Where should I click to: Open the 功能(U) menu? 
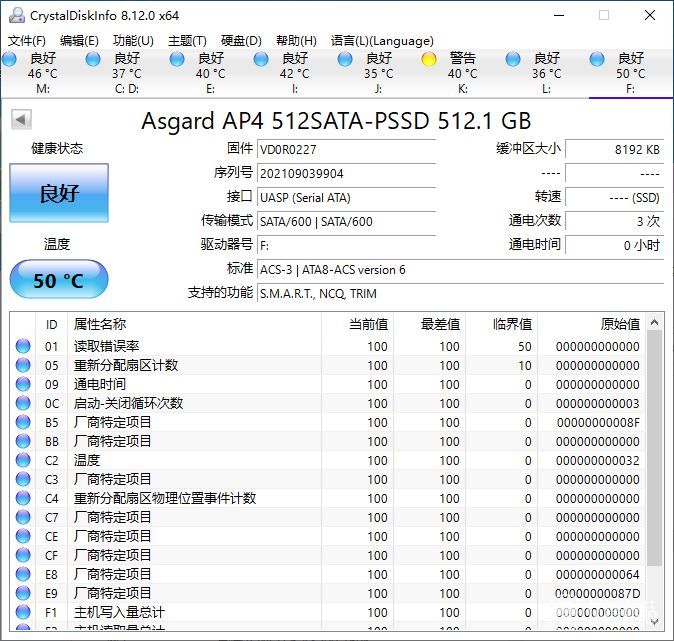(133, 41)
